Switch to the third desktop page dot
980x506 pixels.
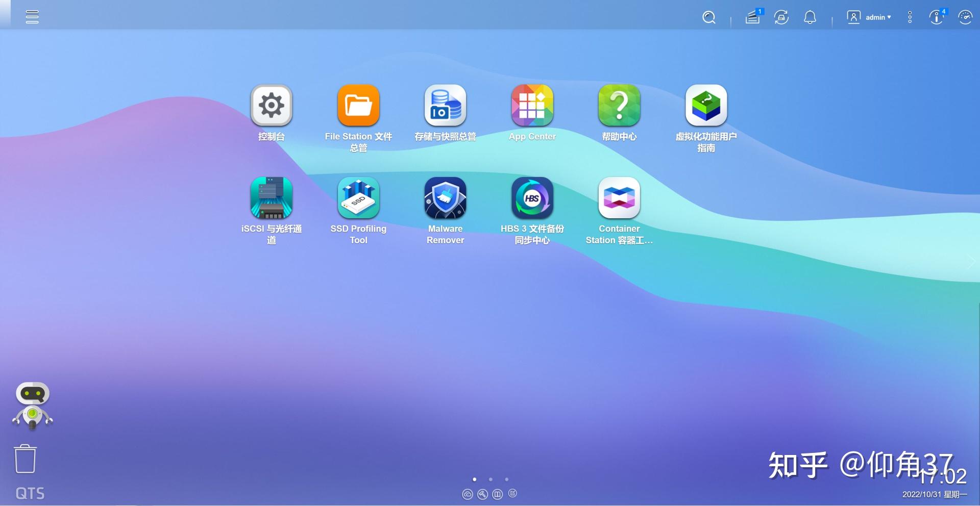pos(506,479)
